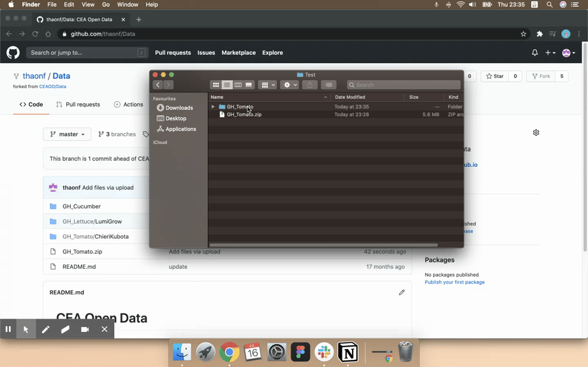
Task: Select the Code repo tab
Action: coord(31,104)
